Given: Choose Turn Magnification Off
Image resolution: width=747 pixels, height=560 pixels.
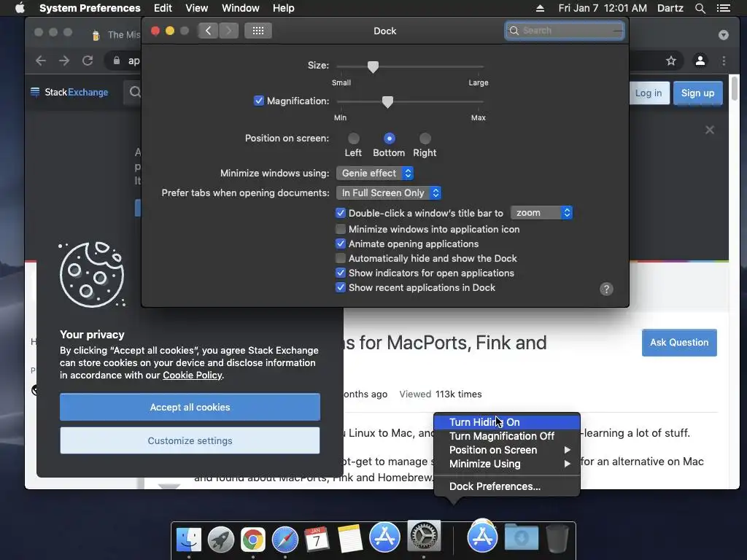Looking at the screenshot, I should [x=508, y=436].
